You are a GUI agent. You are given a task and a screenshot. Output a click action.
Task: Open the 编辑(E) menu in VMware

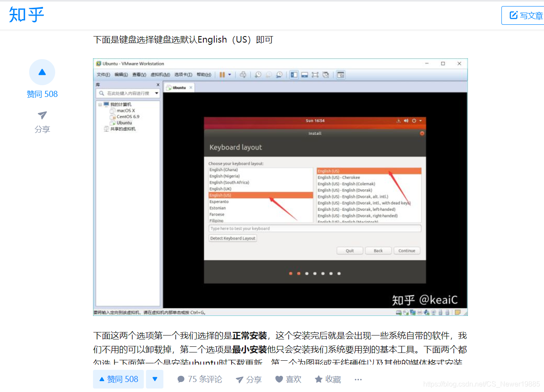(x=121, y=75)
